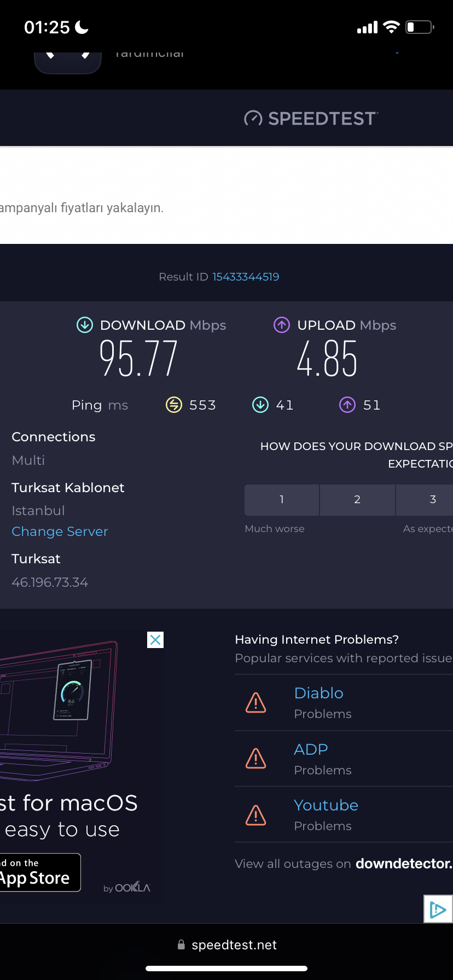Tap the Speedtest gauge logo icon
This screenshot has width=453, height=980.
[x=253, y=118]
